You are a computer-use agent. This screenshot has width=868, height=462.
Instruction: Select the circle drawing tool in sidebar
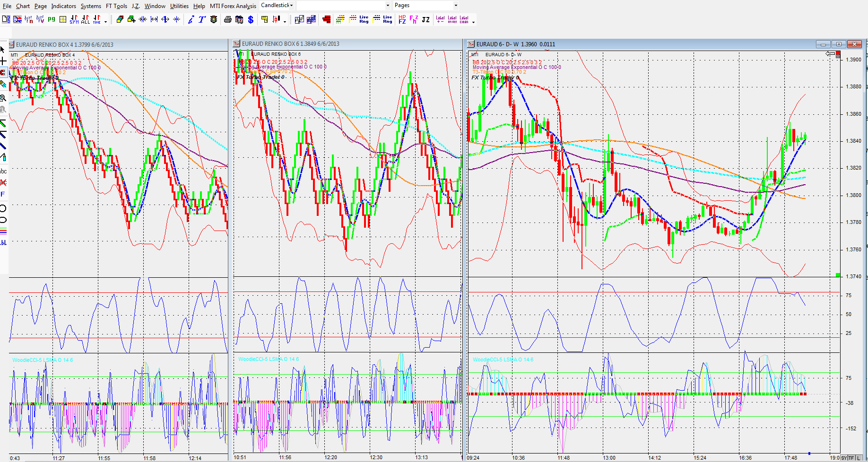[3, 208]
